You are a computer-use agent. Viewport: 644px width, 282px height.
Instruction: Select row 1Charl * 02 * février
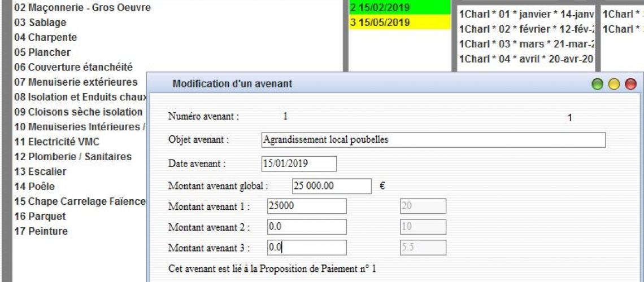[527, 29]
